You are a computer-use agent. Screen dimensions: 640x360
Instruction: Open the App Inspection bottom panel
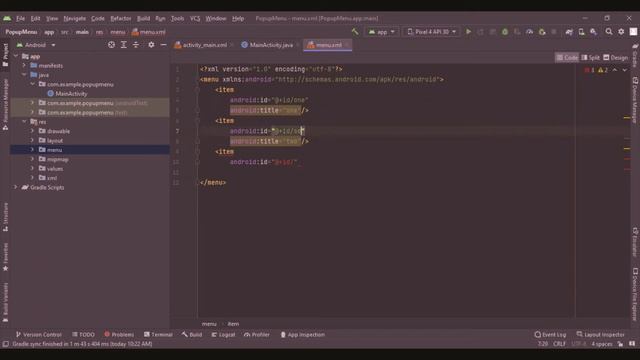click(302, 334)
